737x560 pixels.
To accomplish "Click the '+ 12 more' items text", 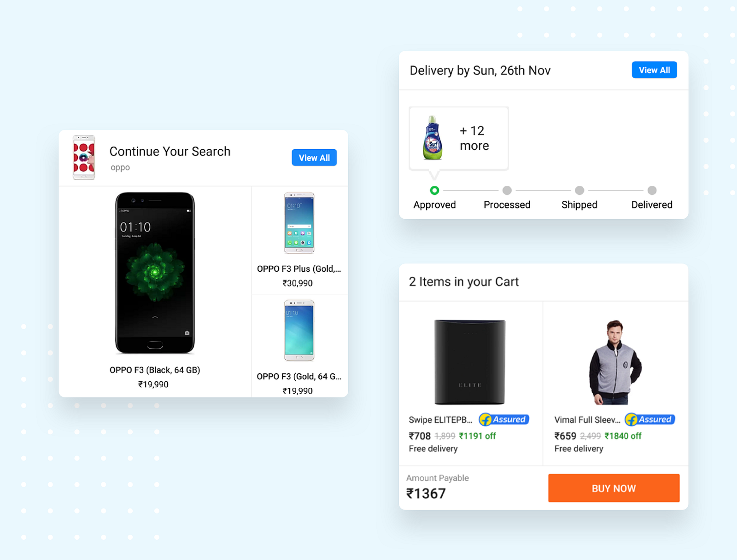I will pyautogui.click(x=474, y=138).
